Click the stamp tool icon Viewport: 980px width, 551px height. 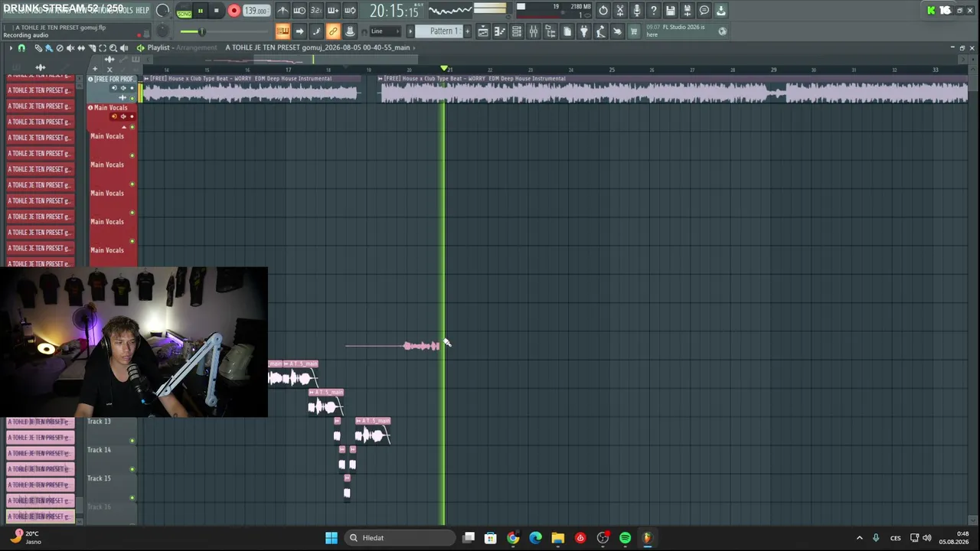[350, 31]
